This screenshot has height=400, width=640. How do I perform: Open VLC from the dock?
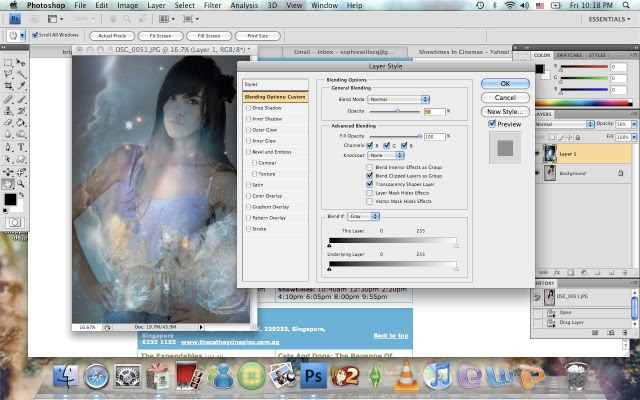click(406, 377)
